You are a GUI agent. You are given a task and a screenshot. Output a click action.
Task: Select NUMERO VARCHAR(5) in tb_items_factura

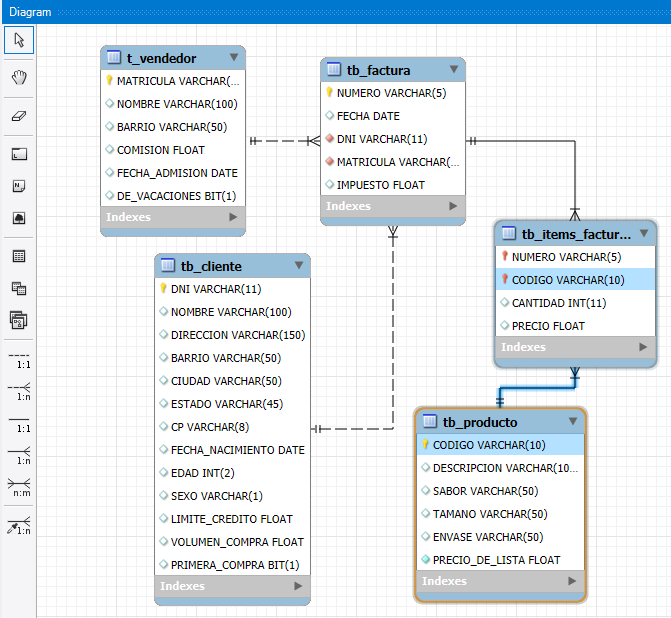pos(575,257)
